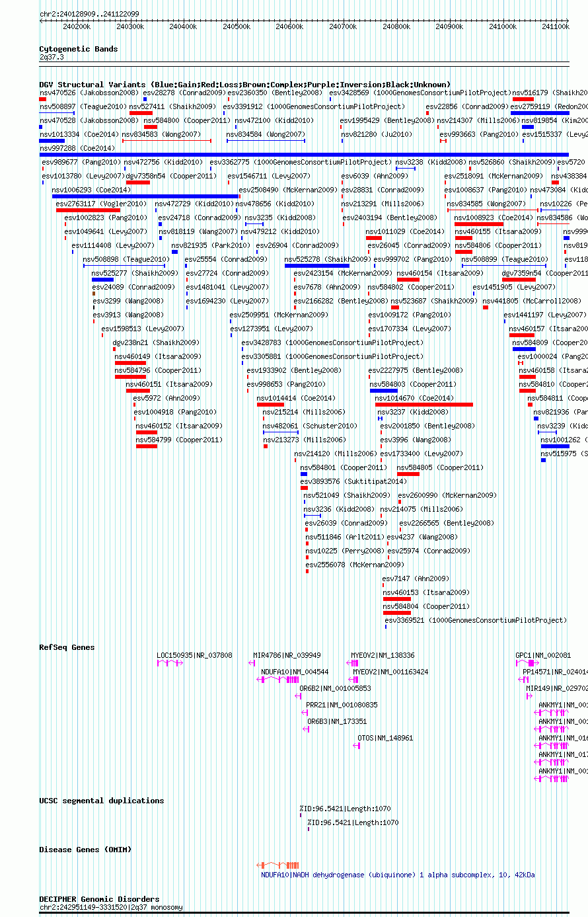Click orange OMIM NDUFA10 NADH dehydrogenase gene
This screenshot has height=917, width=588.
(278, 865)
